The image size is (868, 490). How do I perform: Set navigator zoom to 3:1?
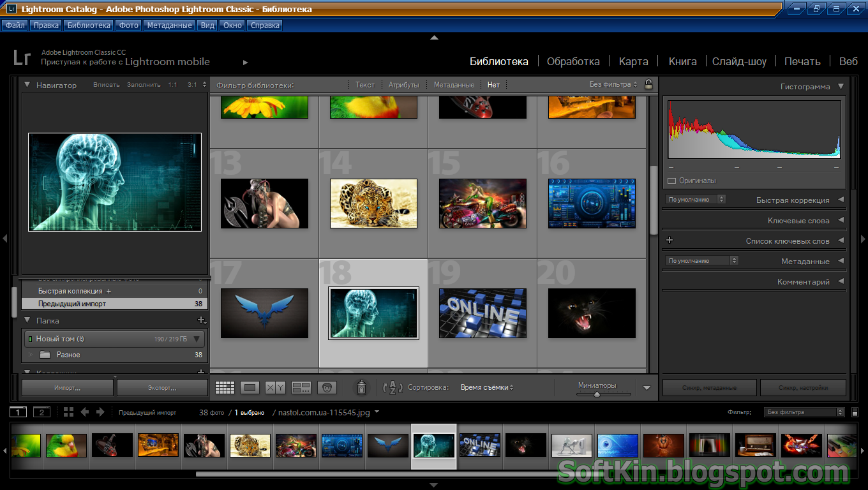coord(192,85)
